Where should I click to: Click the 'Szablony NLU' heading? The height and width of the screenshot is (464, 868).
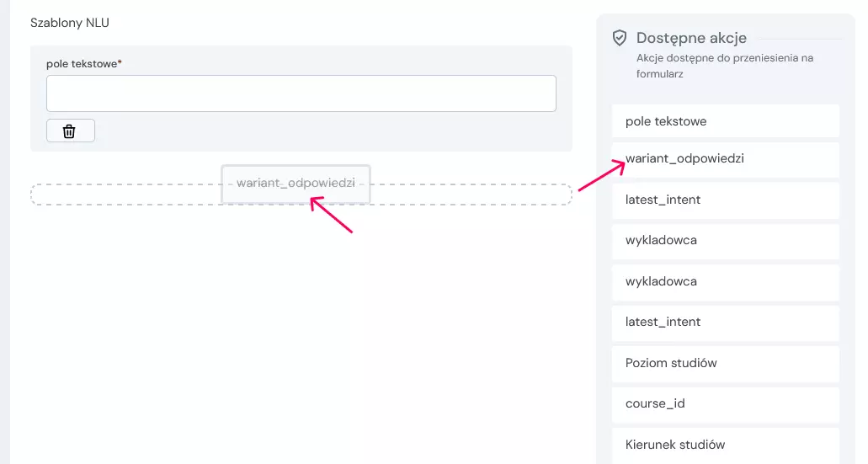pyautogui.click(x=70, y=23)
